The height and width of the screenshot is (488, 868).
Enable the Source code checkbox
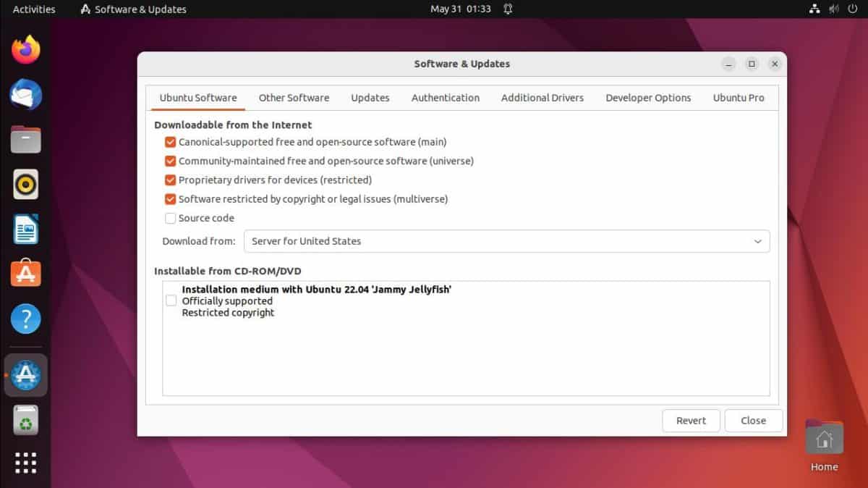(170, 218)
